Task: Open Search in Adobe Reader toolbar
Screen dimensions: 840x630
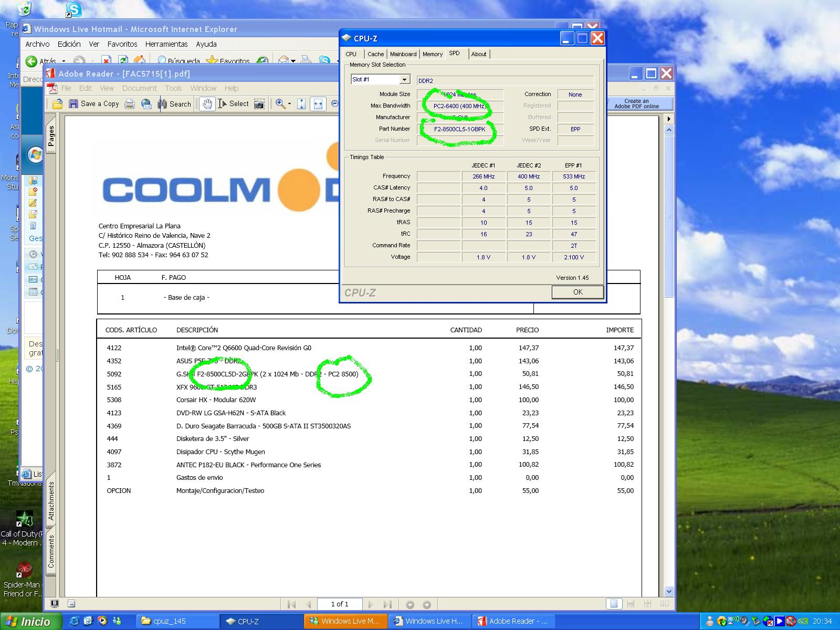Action: pos(175,104)
